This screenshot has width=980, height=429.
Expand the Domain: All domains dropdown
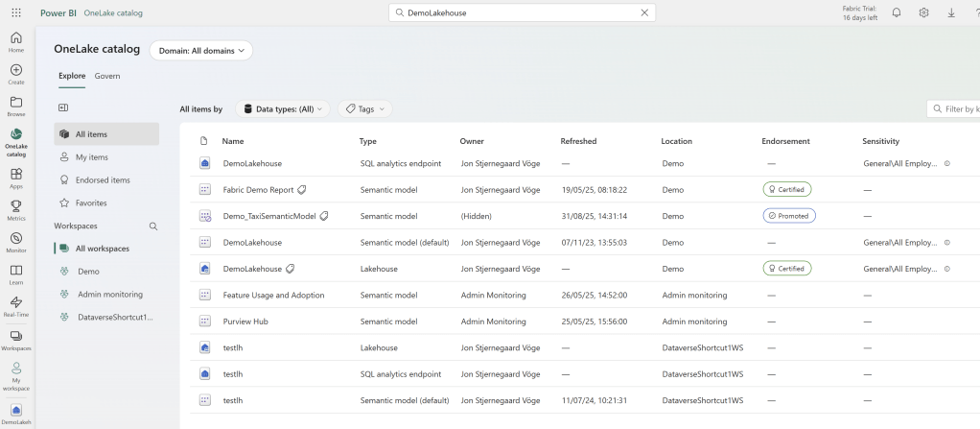200,51
